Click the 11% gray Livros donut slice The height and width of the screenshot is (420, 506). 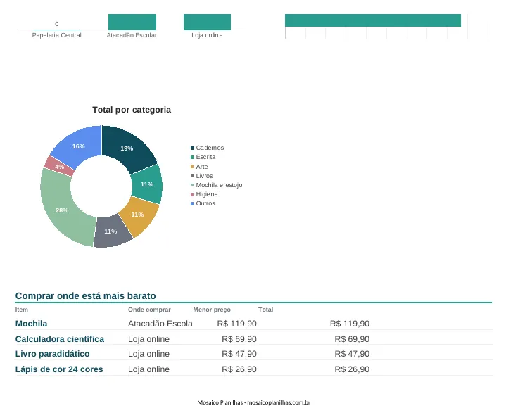pyautogui.click(x=111, y=231)
